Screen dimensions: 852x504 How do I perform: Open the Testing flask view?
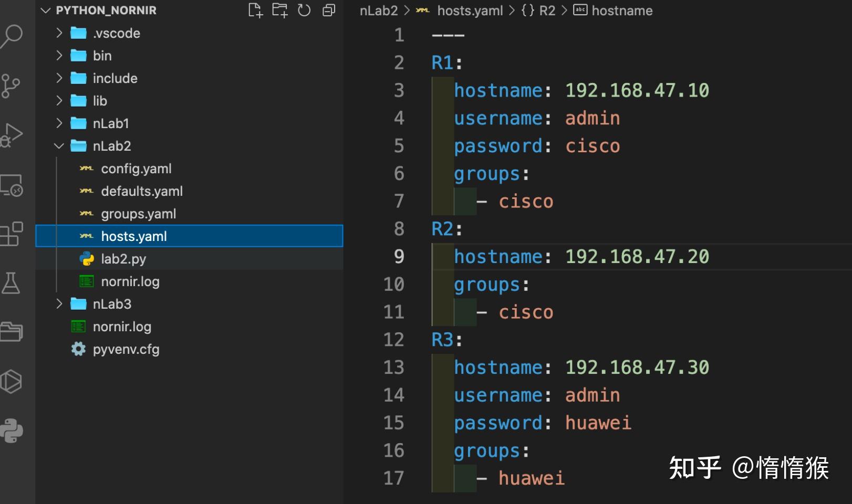(11, 283)
